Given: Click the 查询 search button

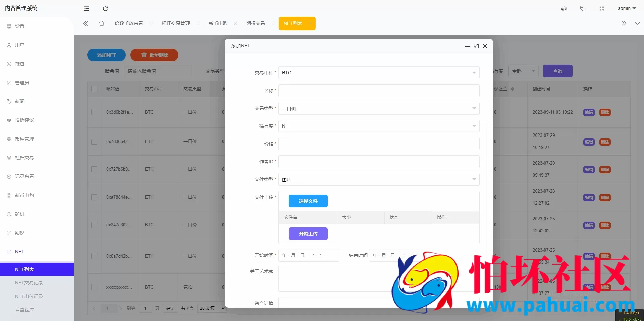Looking at the screenshot, I should pyautogui.click(x=558, y=71).
